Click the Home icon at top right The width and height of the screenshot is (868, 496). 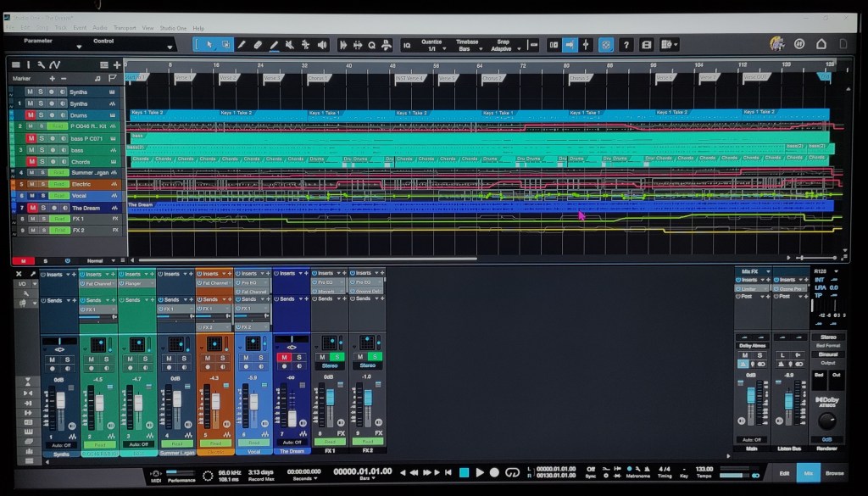pos(821,44)
